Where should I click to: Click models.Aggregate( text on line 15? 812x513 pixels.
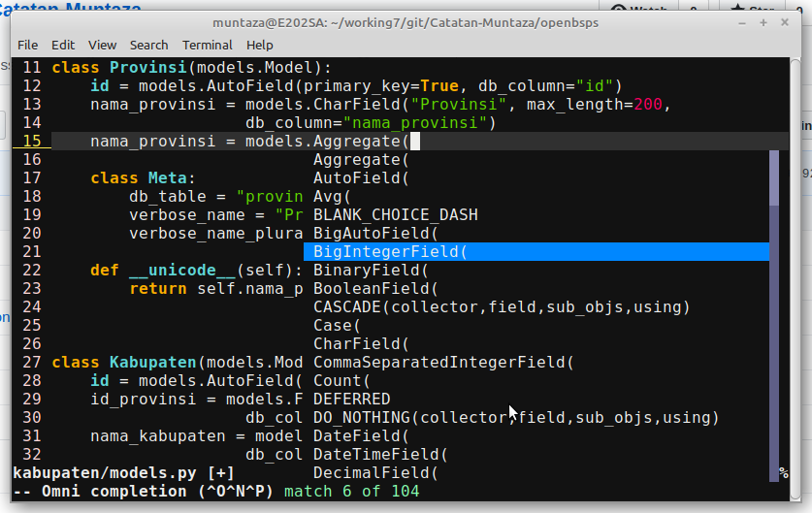(327, 142)
